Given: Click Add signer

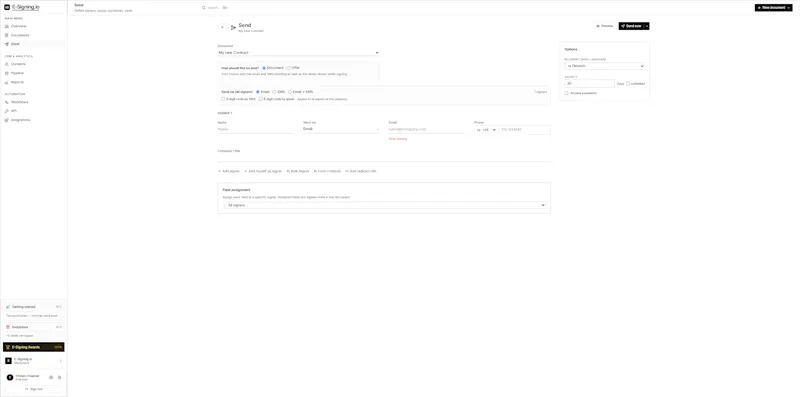Looking at the screenshot, I should point(229,171).
